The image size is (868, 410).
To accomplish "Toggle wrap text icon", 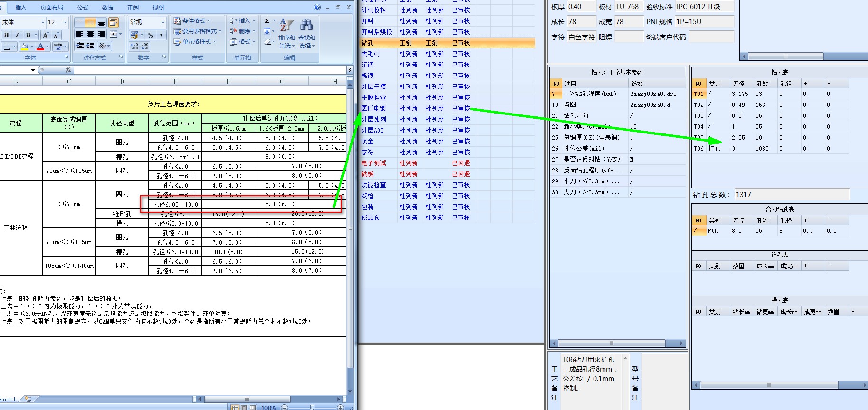I will click(113, 22).
